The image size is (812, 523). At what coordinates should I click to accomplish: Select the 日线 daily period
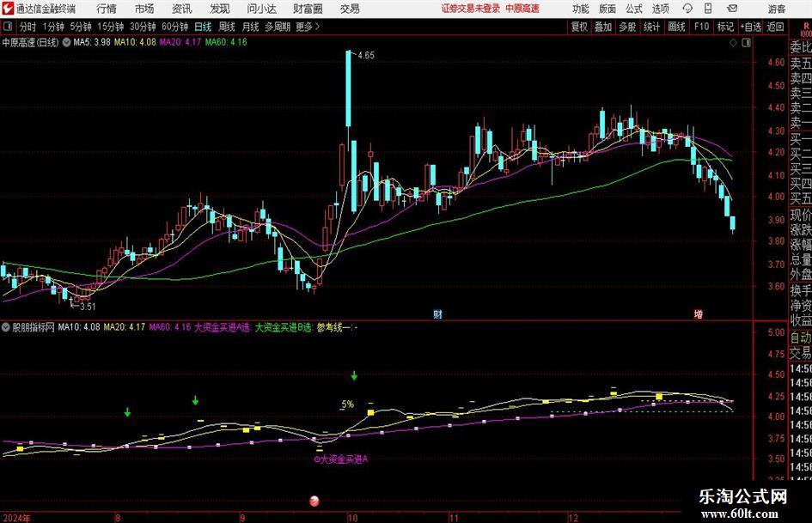click(203, 27)
